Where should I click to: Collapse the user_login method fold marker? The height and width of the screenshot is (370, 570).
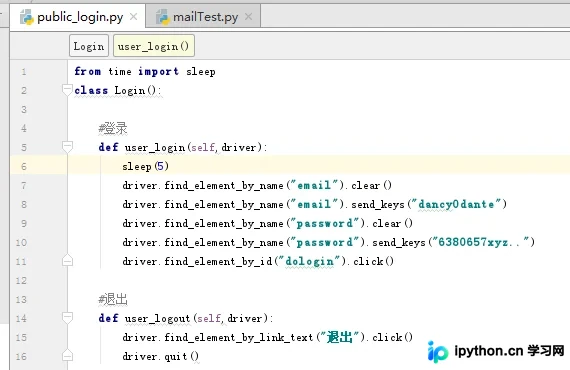point(67,146)
